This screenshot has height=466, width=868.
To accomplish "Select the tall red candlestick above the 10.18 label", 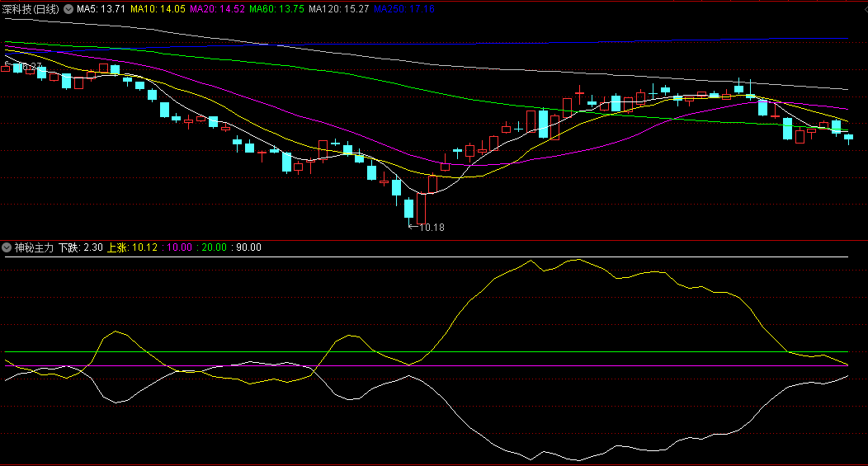I will pyautogui.click(x=421, y=208).
